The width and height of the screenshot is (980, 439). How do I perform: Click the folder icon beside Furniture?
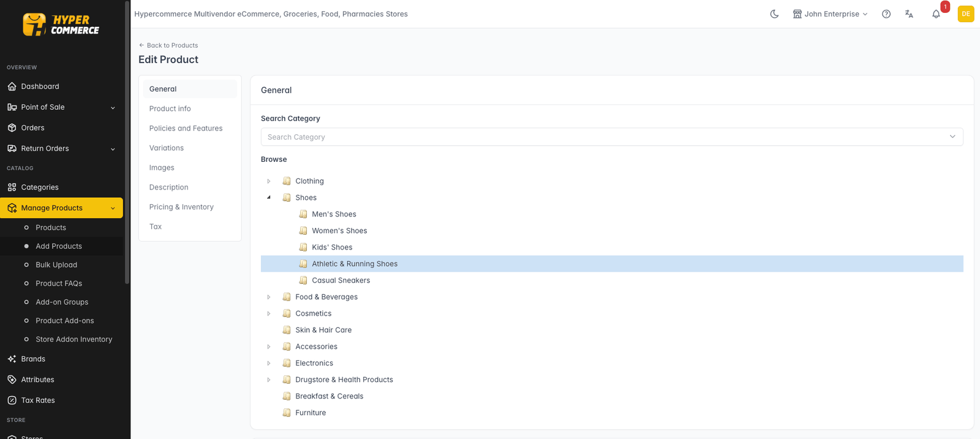coord(287,413)
